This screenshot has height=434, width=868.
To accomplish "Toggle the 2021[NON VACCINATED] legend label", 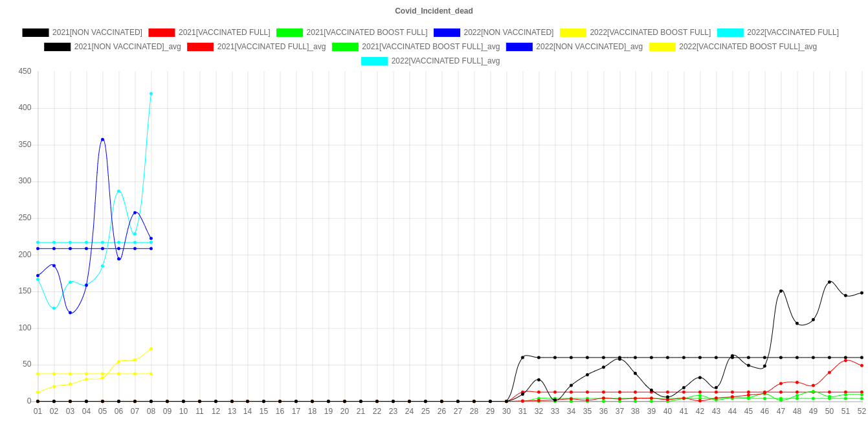I will pyautogui.click(x=97, y=32).
